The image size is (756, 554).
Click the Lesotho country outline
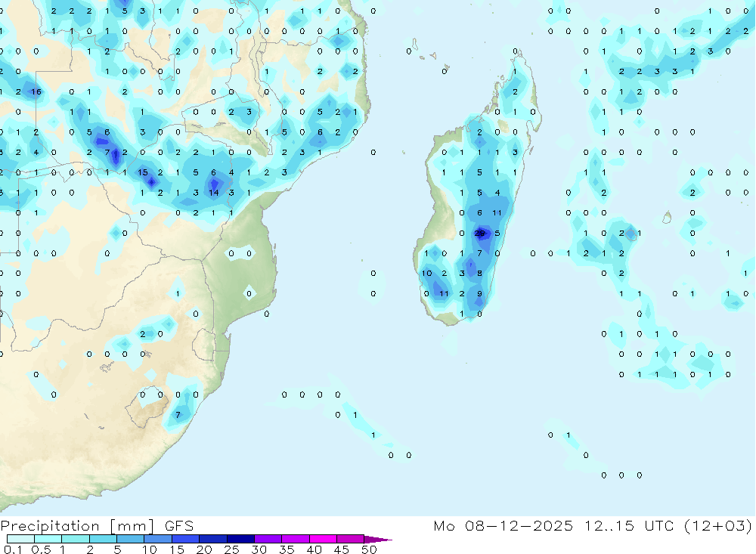[146, 407]
